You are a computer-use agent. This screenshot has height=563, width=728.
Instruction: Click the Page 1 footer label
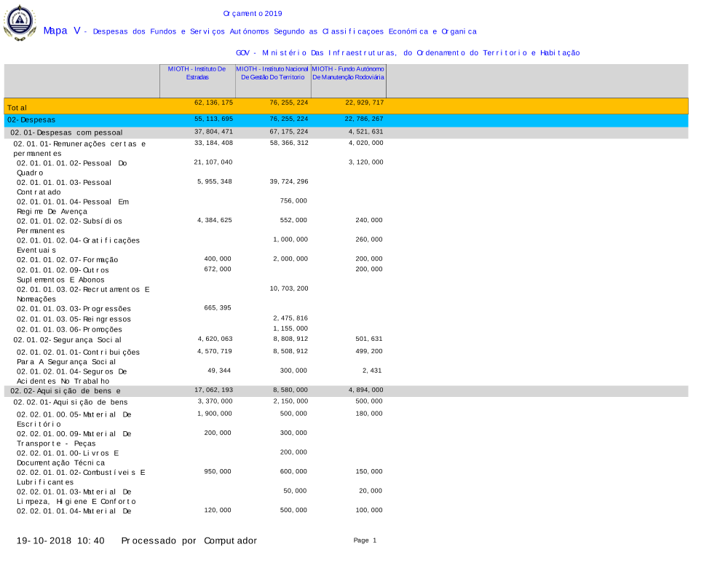(x=365, y=540)
